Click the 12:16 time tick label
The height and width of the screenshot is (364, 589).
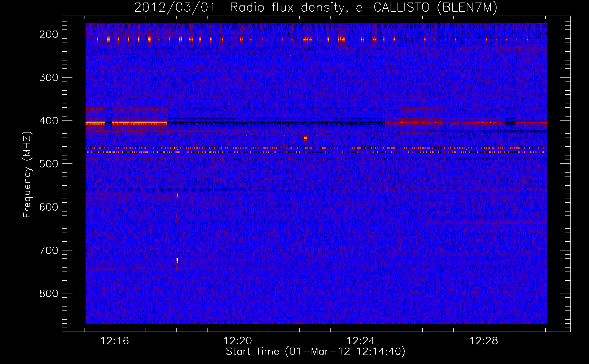point(115,341)
